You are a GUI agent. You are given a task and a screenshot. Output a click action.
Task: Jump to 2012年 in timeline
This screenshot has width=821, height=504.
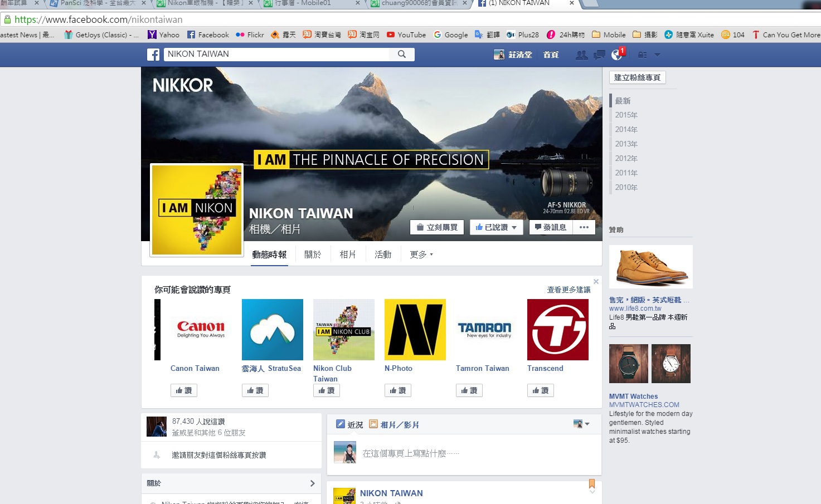(626, 159)
